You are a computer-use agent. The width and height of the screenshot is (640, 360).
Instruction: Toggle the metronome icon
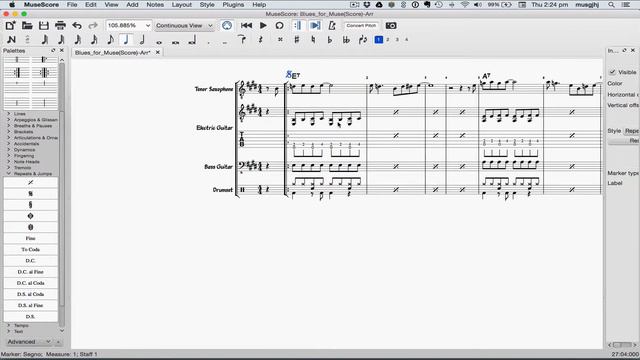(332, 25)
